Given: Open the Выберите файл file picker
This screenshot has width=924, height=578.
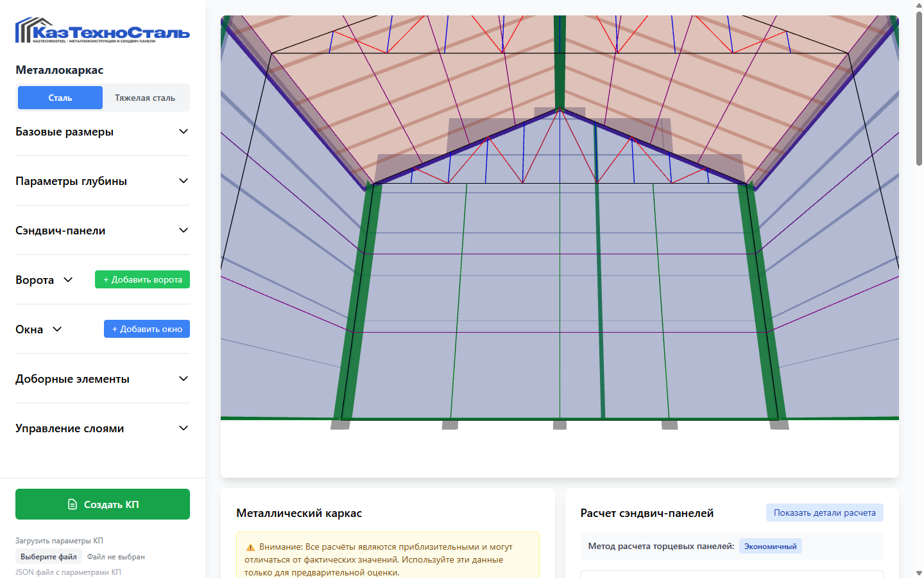Looking at the screenshot, I should coord(49,557).
